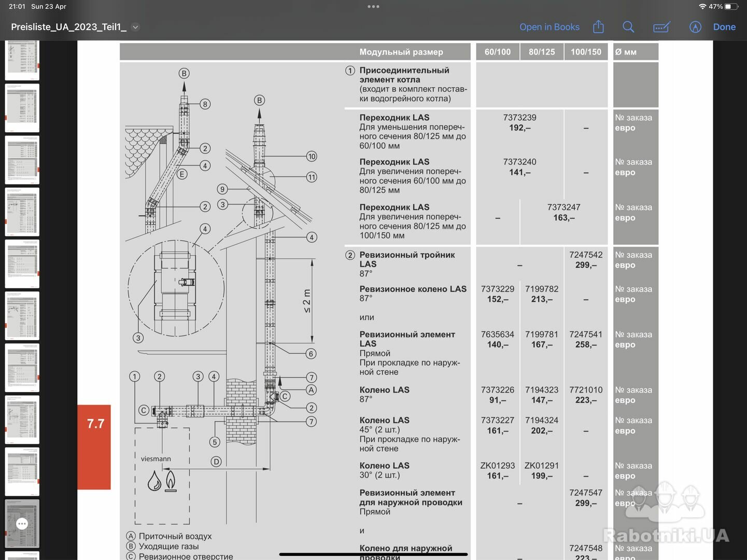Image resolution: width=747 pixels, height=560 pixels.
Task: Open the form-fill keyboard-pen icon
Action: tap(661, 27)
